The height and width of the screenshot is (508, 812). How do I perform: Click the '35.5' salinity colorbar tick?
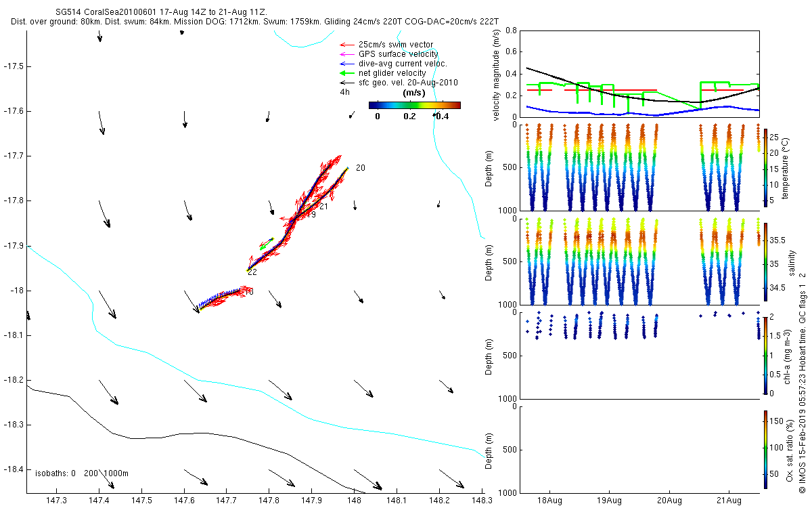777,240
